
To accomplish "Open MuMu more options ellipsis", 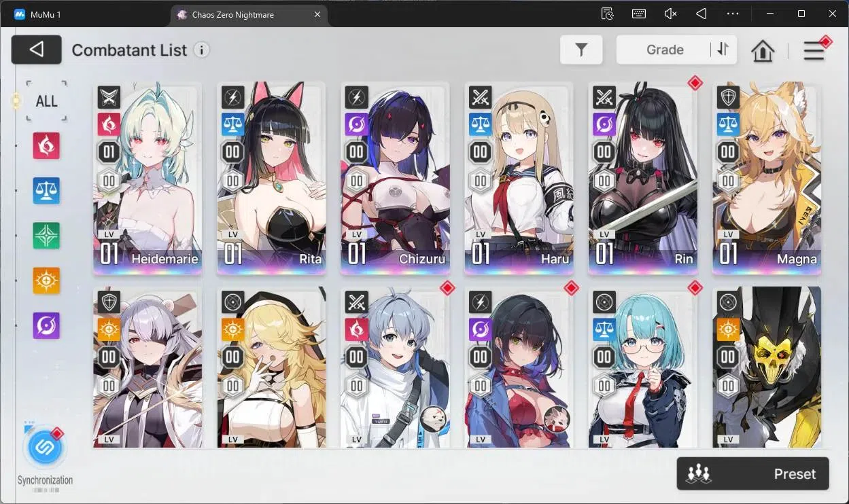I will [733, 14].
